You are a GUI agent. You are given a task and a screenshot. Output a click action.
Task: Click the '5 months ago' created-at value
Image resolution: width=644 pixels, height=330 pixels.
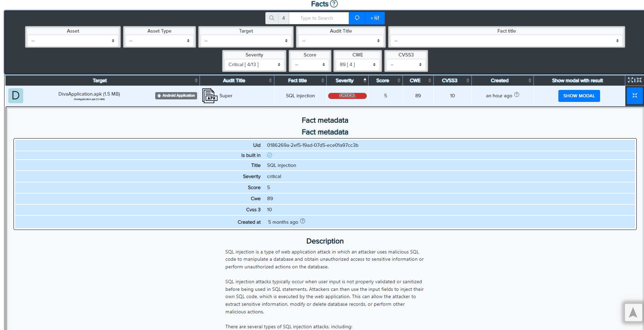(x=283, y=222)
